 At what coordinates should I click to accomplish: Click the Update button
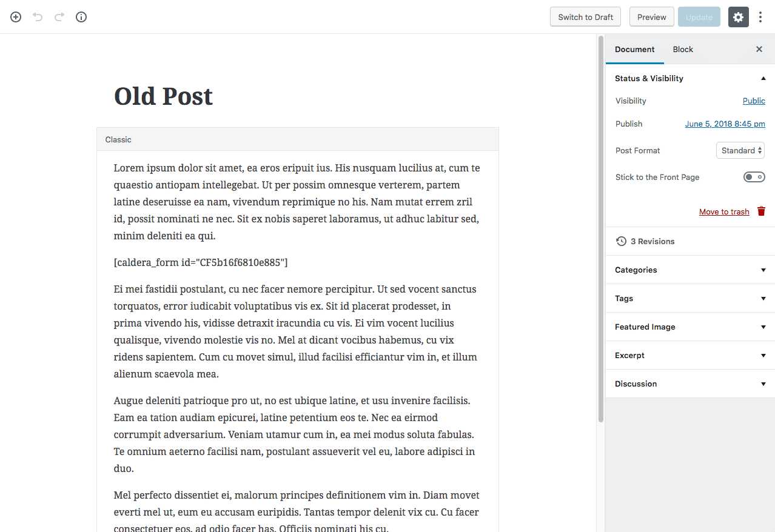pyautogui.click(x=699, y=17)
